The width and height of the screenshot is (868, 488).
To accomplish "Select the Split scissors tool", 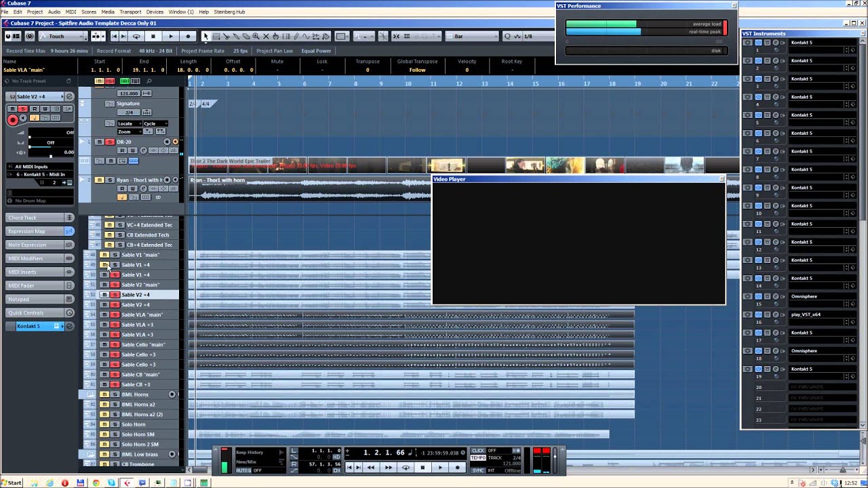I will click(226, 36).
